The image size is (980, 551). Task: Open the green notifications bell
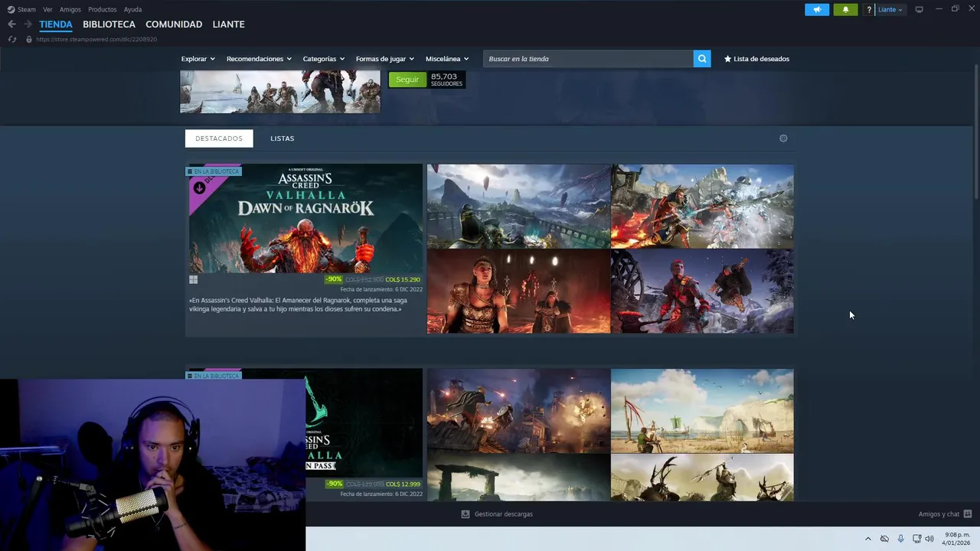845,9
